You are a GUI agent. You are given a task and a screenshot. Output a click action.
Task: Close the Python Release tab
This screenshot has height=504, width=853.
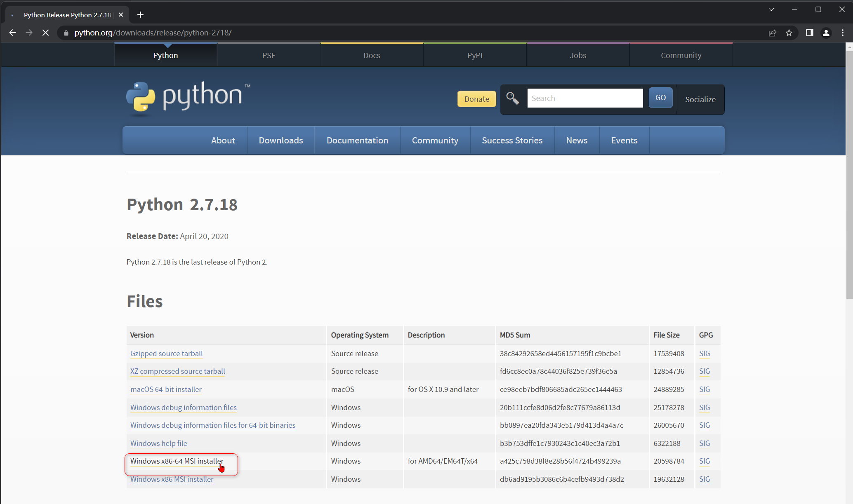tap(121, 15)
